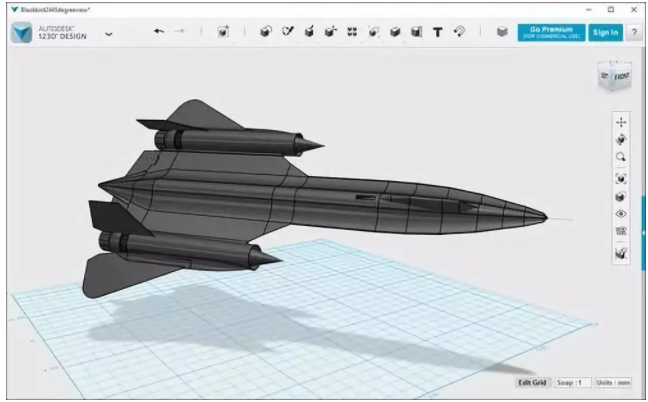Expand the dropdown arrow beside 123D Design
Viewport: 648px width, 402px height.
coord(109,34)
